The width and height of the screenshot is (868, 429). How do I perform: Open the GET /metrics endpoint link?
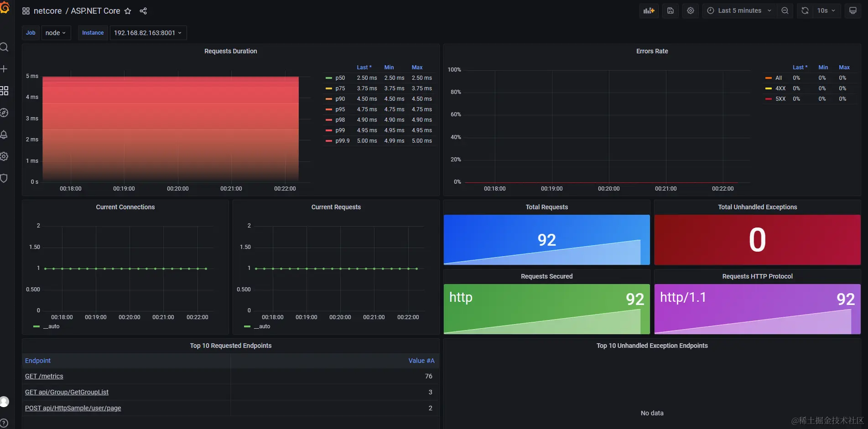(x=44, y=376)
